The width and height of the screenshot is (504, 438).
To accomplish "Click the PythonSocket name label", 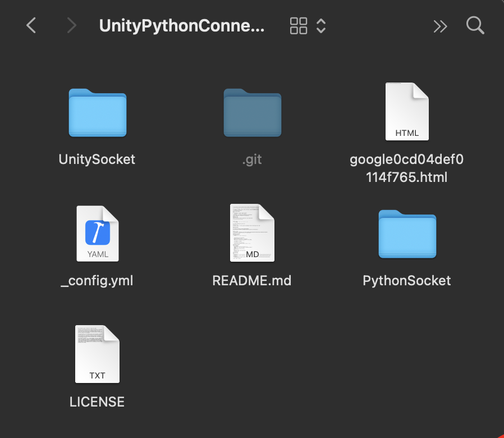I will [406, 281].
